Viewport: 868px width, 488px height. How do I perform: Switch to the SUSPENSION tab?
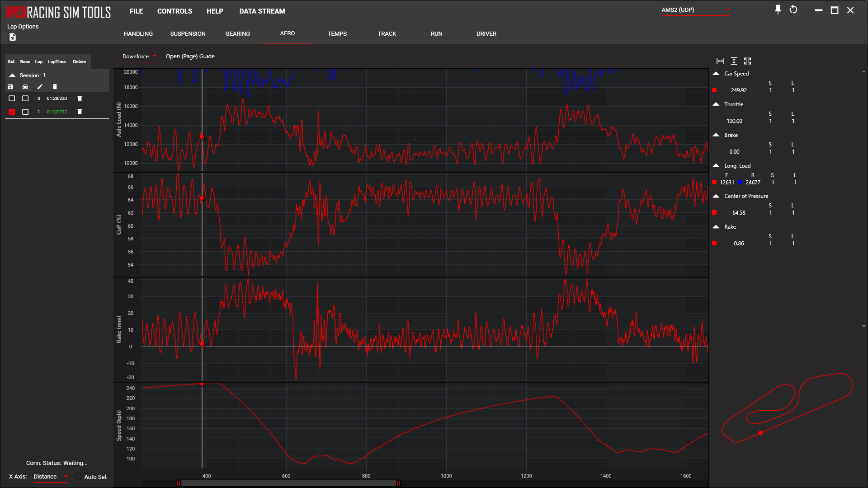point(188,34)
